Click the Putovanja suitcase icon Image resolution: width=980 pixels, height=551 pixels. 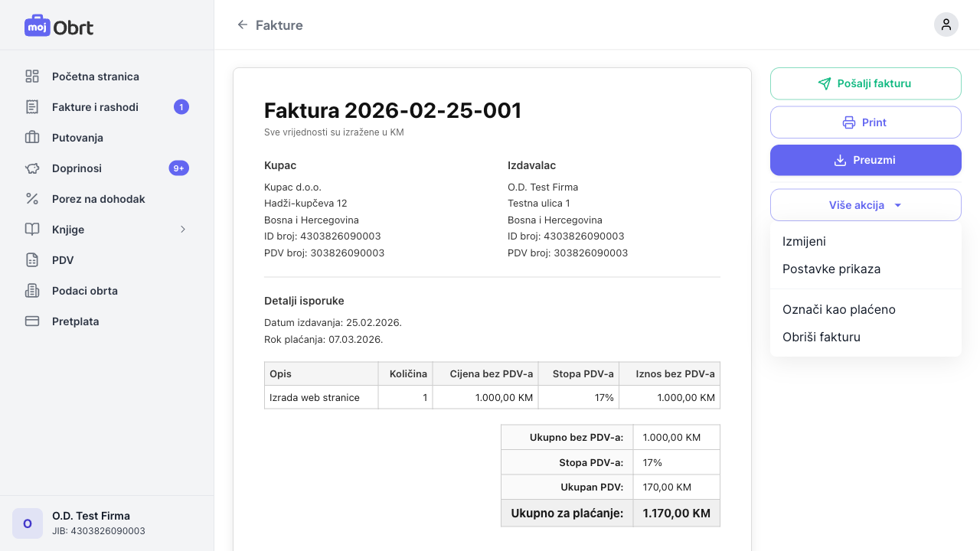pyautogui.click(x=32, y=138)
